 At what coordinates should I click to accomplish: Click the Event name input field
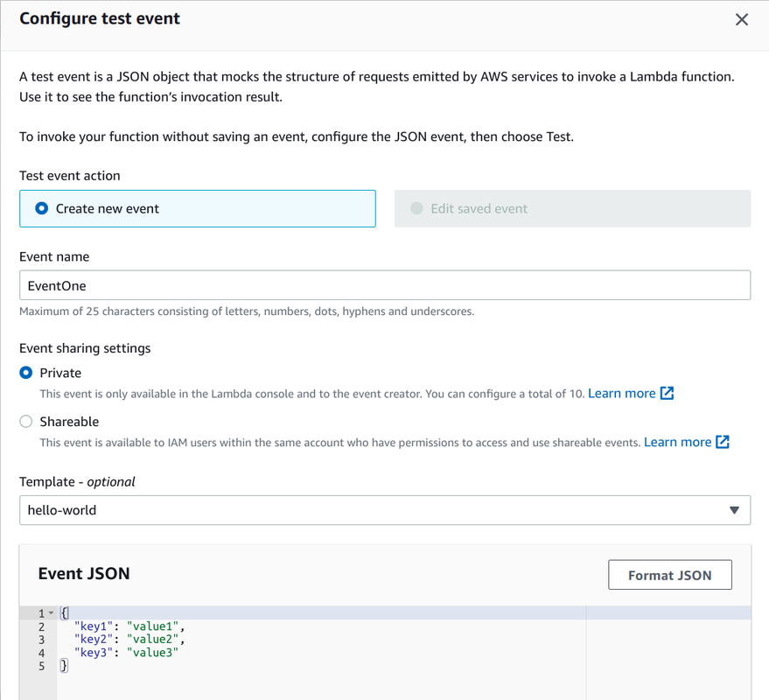(385, 285)
